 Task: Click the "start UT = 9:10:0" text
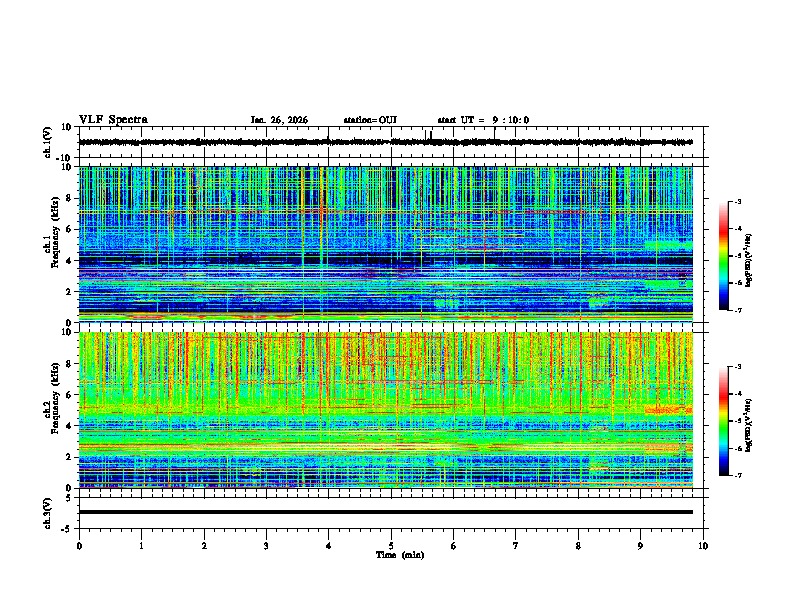[483, 120]
